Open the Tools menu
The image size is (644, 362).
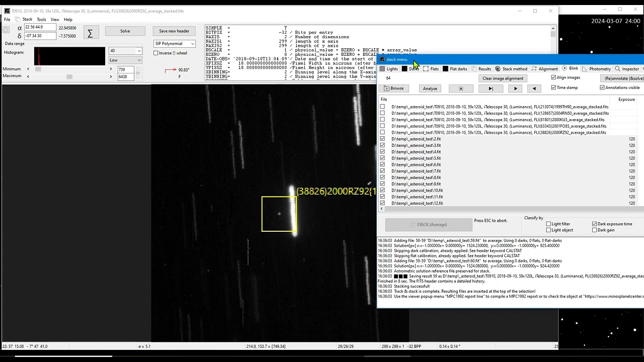(x=41, y=20)
